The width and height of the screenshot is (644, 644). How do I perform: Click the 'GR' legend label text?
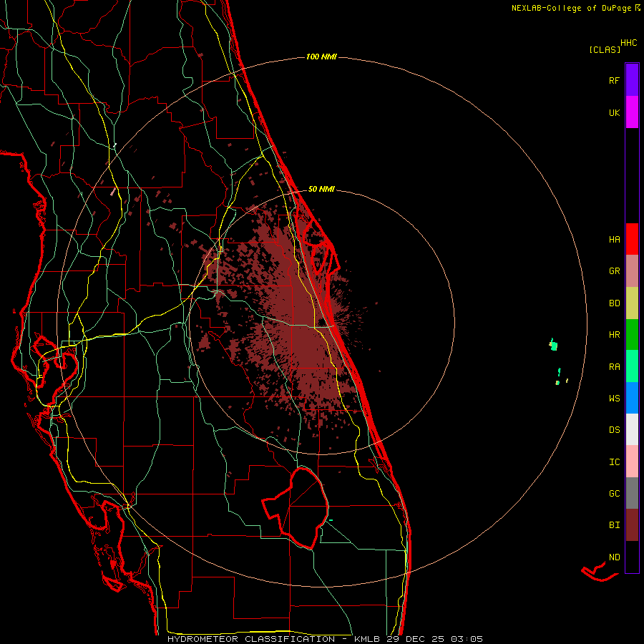pos(614,271)
